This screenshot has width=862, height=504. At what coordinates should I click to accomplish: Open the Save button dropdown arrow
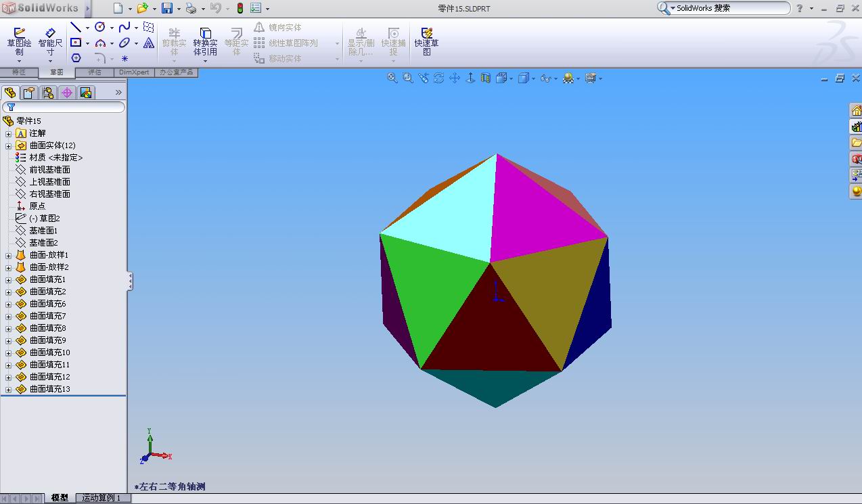(178, 9)
